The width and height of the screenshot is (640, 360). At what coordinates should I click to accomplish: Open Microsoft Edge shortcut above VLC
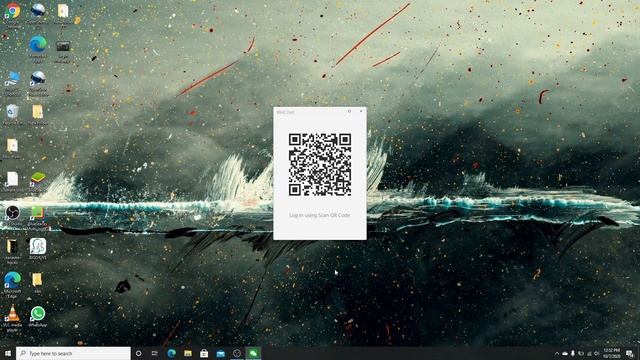13,284
